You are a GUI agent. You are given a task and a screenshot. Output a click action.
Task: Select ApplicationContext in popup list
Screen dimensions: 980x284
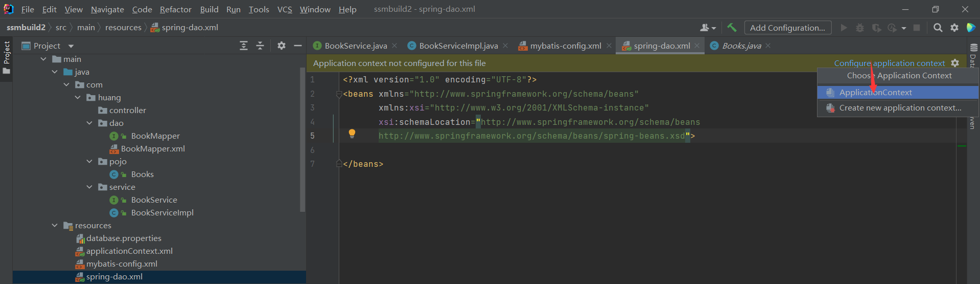pyautogui.click(x=898, y=92)
